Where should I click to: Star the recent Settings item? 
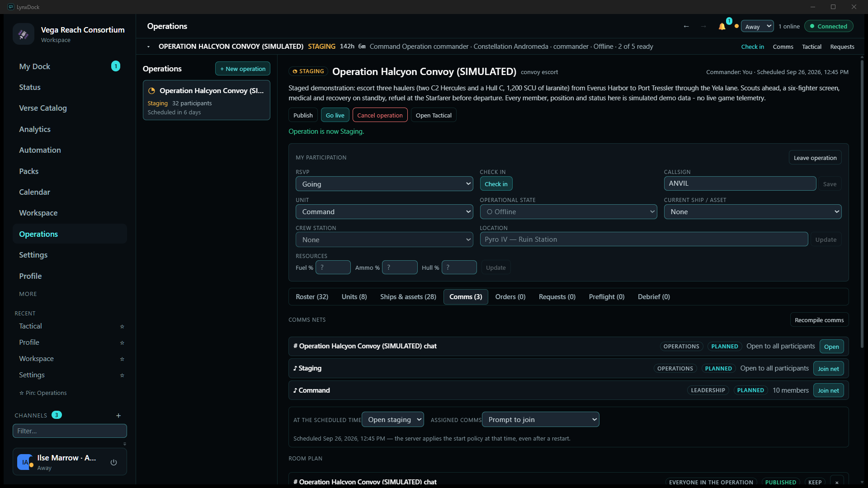[122, 375]
